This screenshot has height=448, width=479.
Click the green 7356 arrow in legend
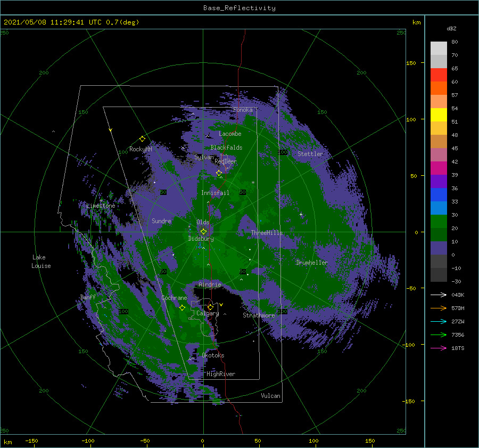(x=439, y=335)
